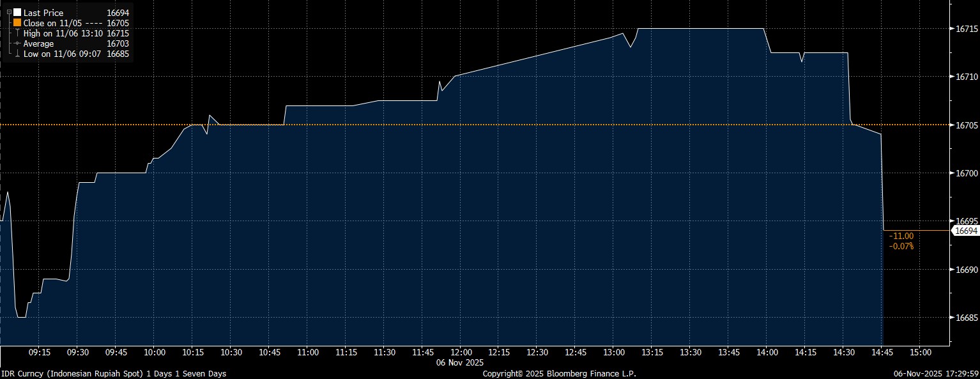980x379 pixels.
Task: Click the orange Close on 11/05 swatch
Action: tap(17, 23)
